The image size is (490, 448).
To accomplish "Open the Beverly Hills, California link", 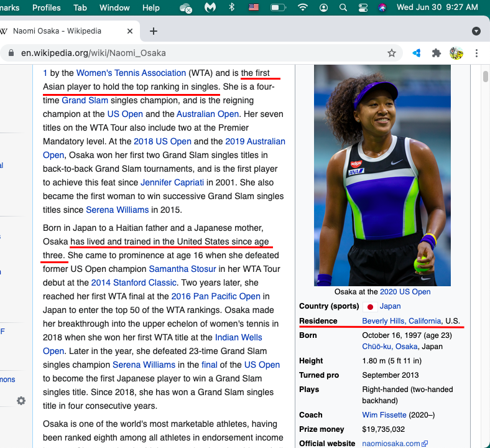I will (x=401, y=321).
